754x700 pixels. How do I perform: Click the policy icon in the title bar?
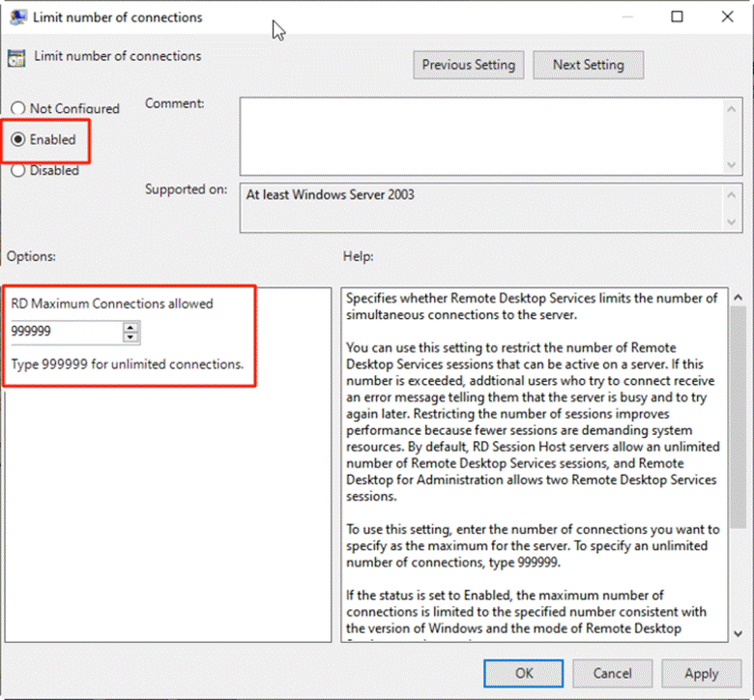(18, 17)
